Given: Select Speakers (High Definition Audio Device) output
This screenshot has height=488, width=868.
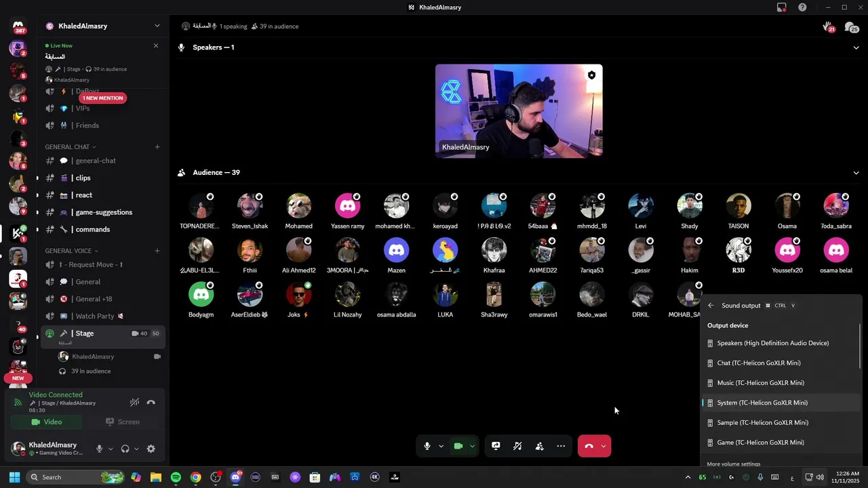Looking at the screenshot, I should [780, 343].
